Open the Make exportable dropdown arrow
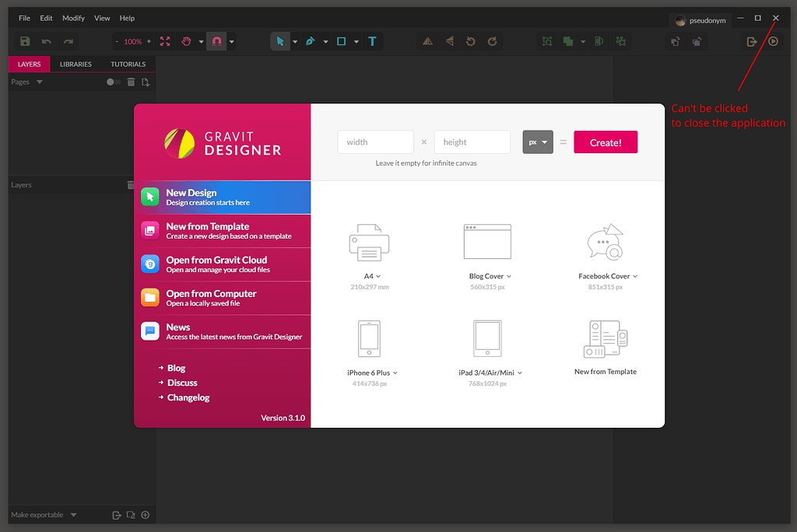797x532 pixels. pyautogui.click(x=74, y=515)
